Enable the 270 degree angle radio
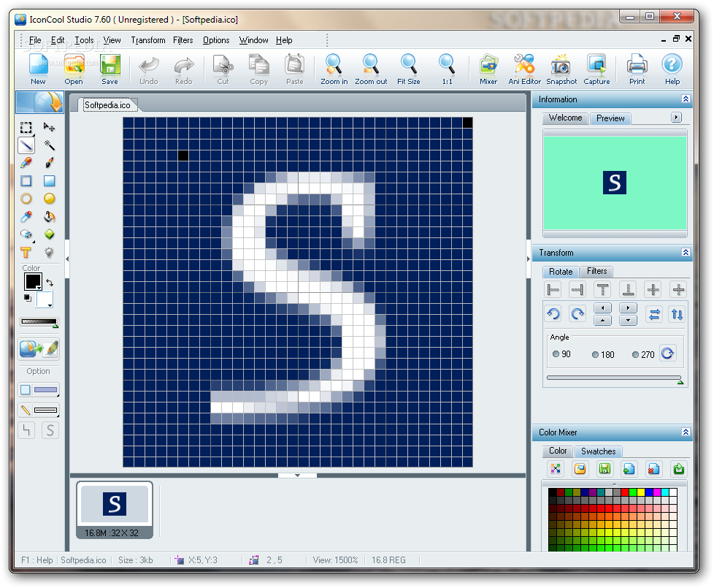This screenshot has height=588, width=714. tap(635, 354)
